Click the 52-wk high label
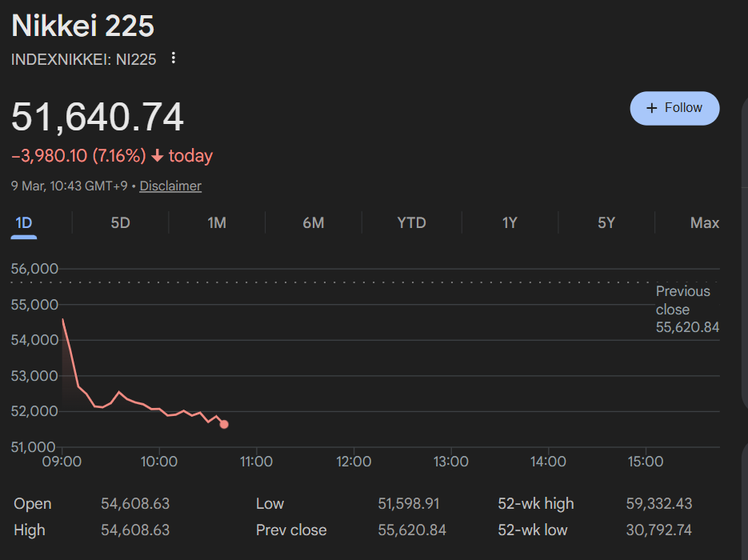The height and width of the screenshot is (560, 748). coord(536,504)
